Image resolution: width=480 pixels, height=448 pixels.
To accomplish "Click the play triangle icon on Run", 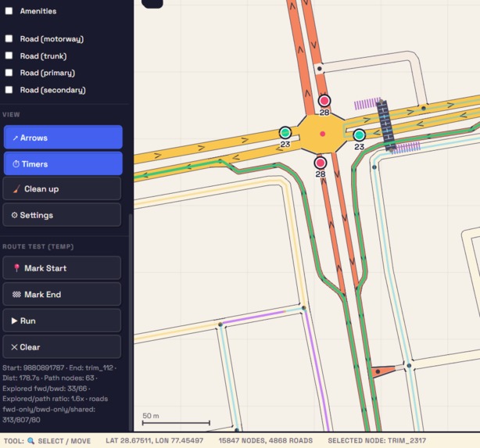I will point(14,321).
